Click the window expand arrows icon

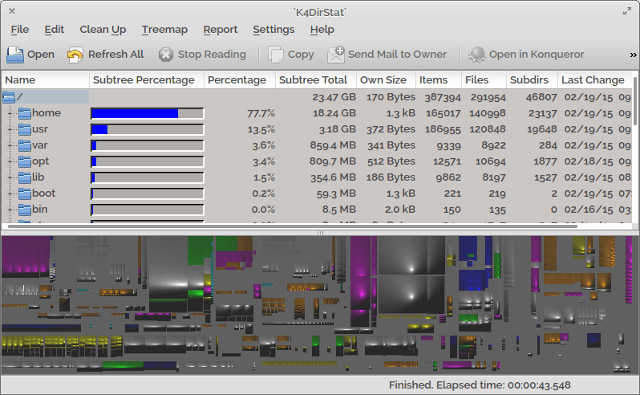627,11
